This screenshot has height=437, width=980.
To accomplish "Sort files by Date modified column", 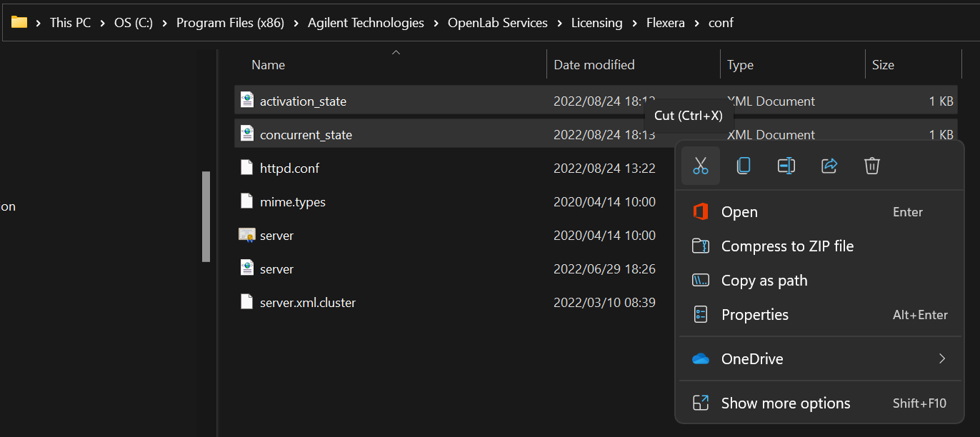I will pos(594,65).
